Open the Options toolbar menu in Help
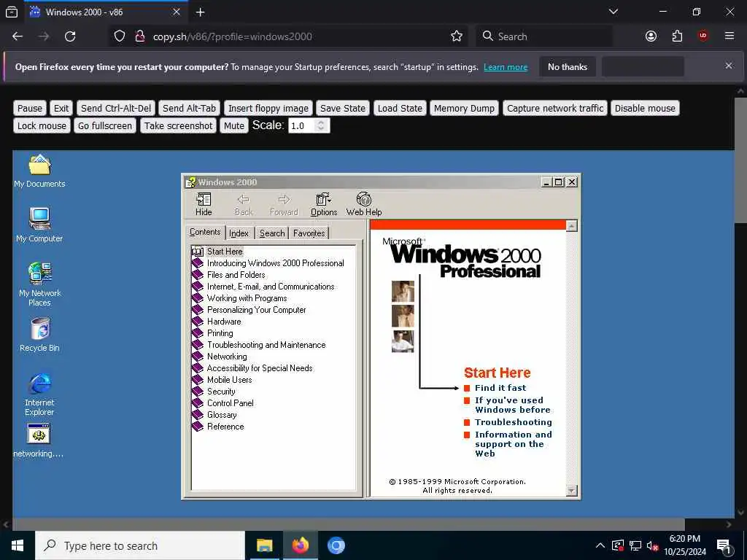This screenshot has width=747, height=560. pyautogui.click(x=323, y=204)
